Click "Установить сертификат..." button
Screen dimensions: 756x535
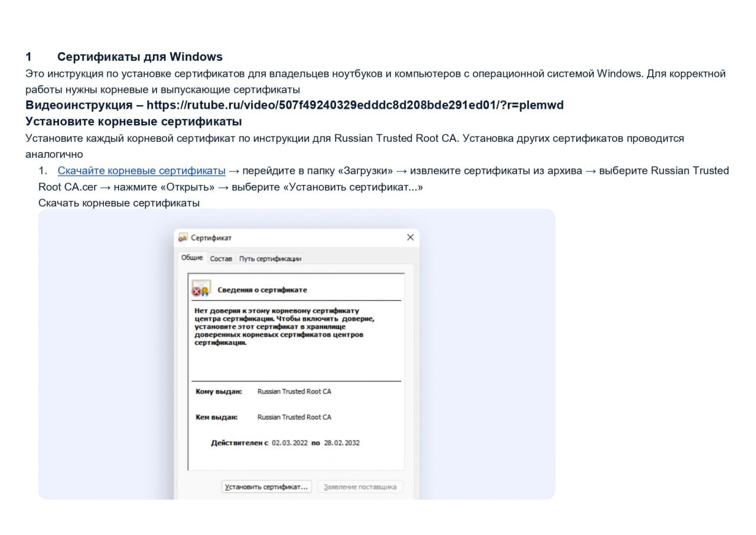pyautogui.click(x=266, y=487)
